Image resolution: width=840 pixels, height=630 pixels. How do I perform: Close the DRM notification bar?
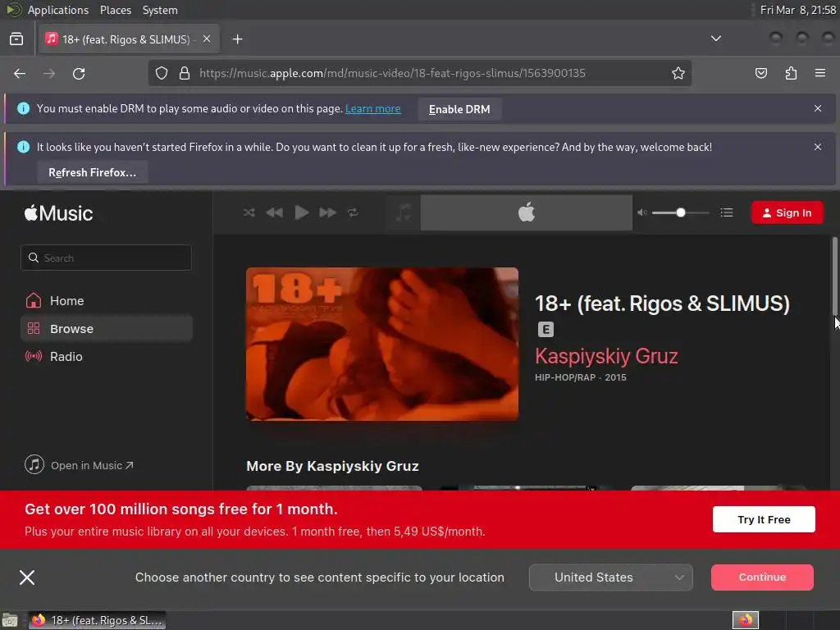tap(818, 108)
